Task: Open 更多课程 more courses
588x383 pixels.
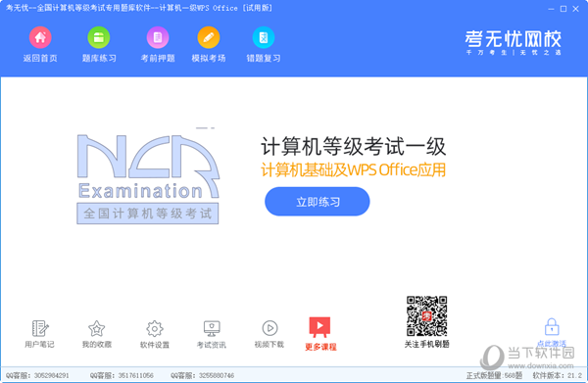Action: [x=320, y=334]
